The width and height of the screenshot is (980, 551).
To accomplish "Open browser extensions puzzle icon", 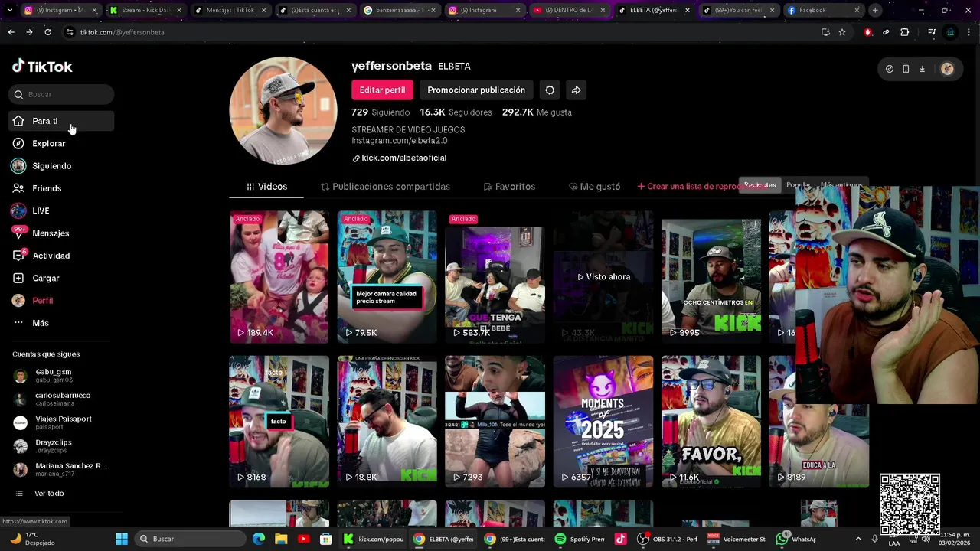I will [904, 32].
